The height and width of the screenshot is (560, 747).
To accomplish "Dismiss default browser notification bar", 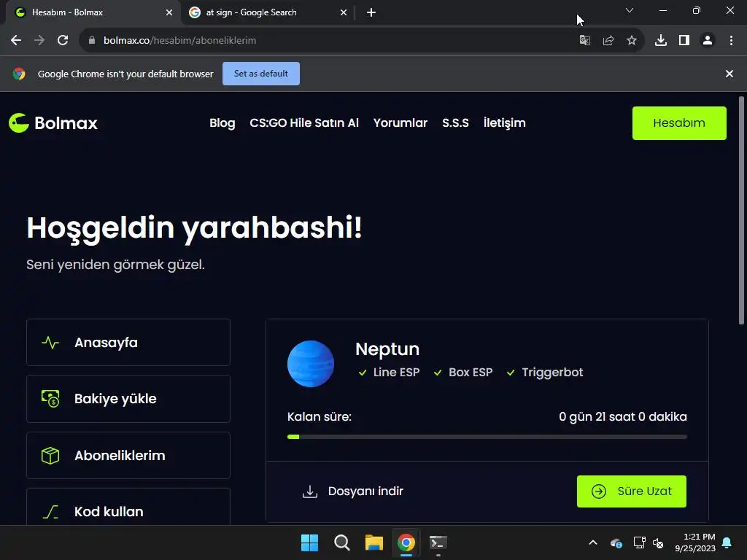I will pyautogui.click(x=729, y=74).
